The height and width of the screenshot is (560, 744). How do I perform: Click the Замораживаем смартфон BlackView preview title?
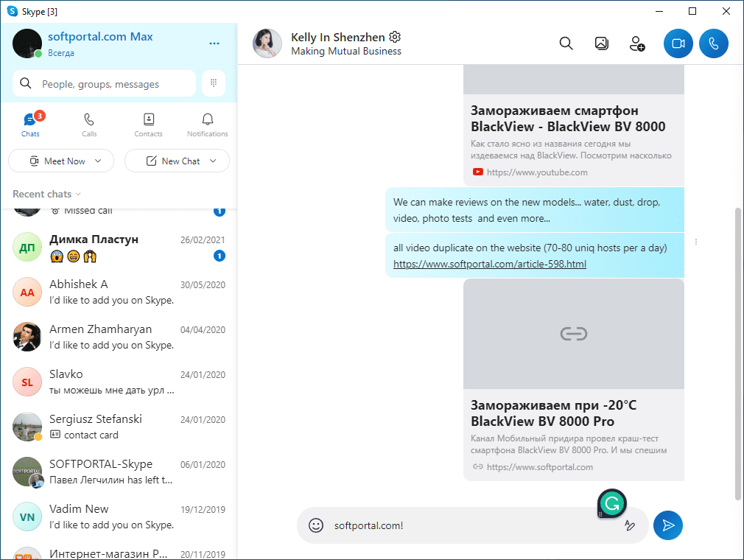point(568,119)
